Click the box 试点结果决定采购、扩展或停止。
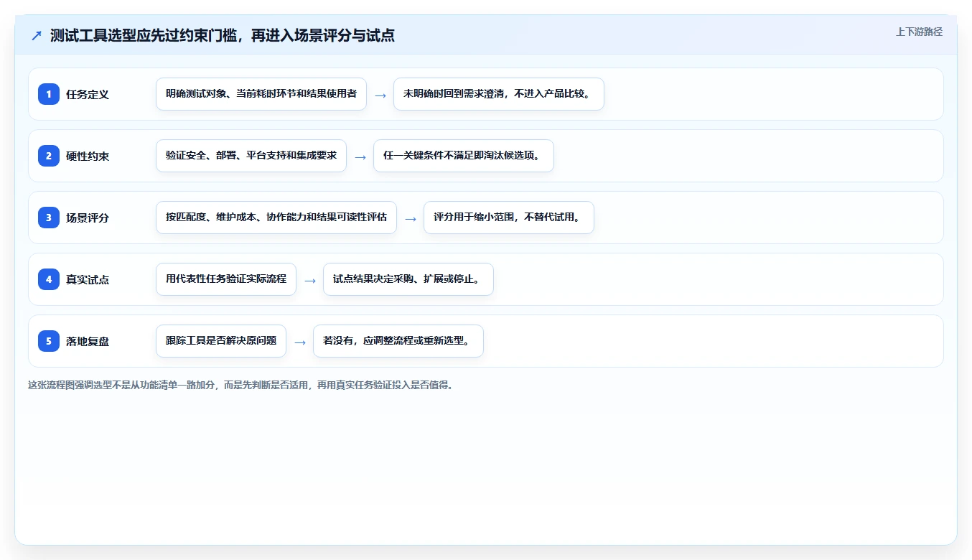972x560 pixels. (x=408, y=279)
